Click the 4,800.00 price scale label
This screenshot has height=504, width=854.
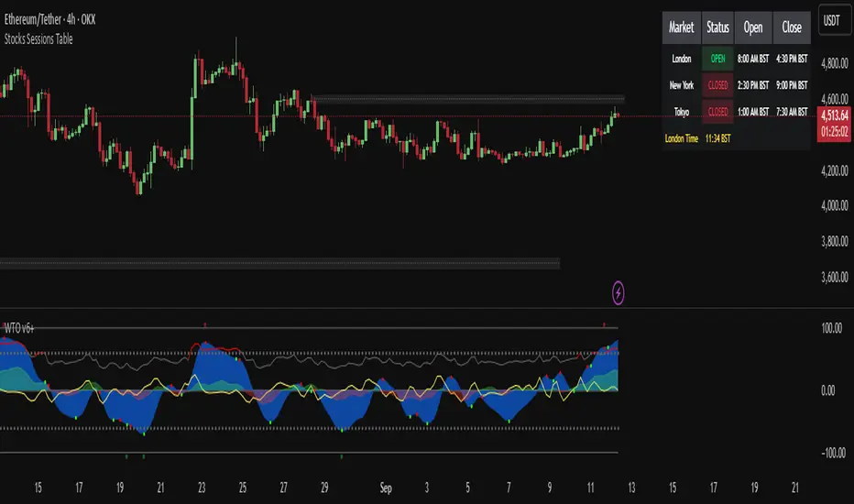point(835,63)
